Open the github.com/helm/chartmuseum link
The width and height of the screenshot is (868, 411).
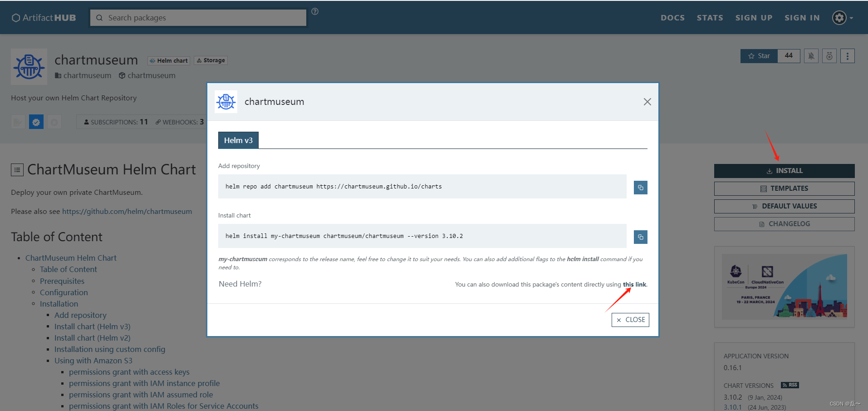click(x=127, y=211)
